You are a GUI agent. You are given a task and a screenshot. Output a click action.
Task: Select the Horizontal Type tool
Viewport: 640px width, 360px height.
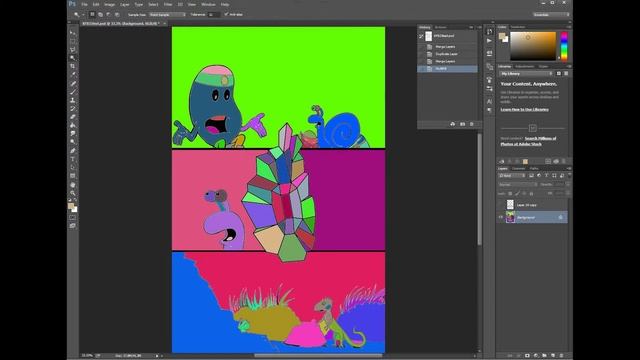pos(73,159)
